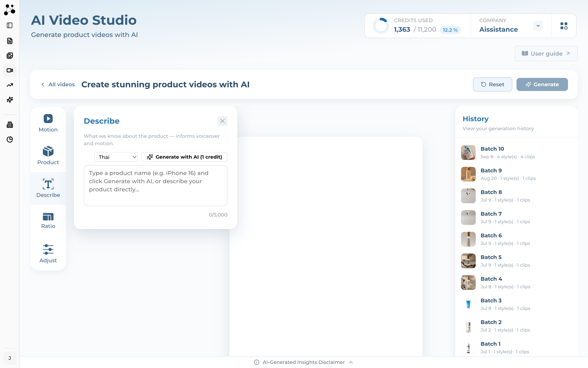Image resolution: width=588 pixels, height=368 pixels.
Task: Open Batch 2 thumbnail
Action: (468, 326)
